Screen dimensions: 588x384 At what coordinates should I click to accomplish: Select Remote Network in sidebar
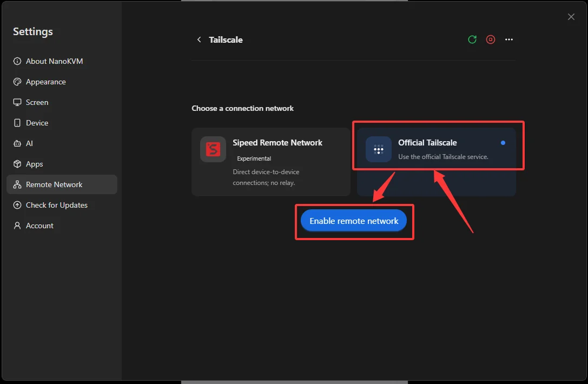pyautogui.click(x=62, y=184)
